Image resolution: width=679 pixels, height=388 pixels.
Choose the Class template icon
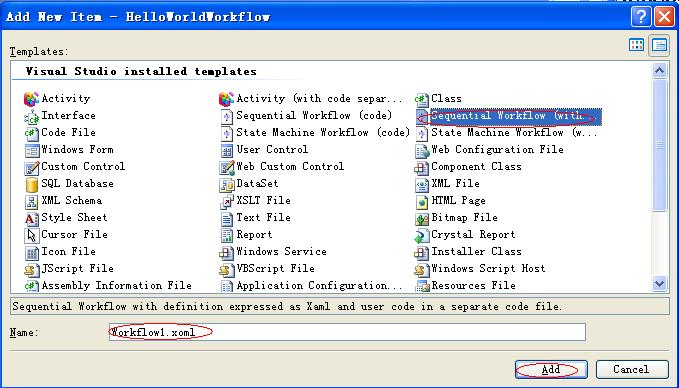point(421,99)
